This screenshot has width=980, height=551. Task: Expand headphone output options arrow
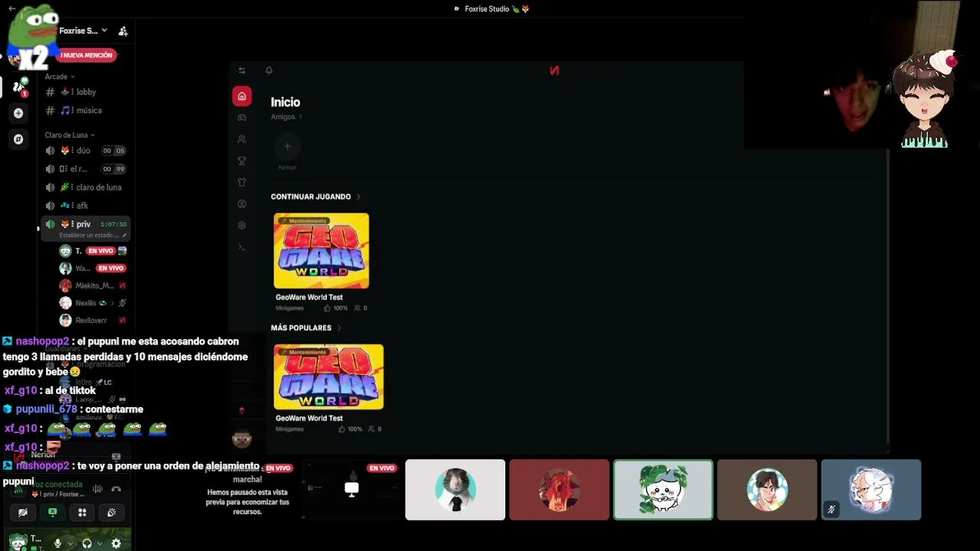(x=100, y=543)
